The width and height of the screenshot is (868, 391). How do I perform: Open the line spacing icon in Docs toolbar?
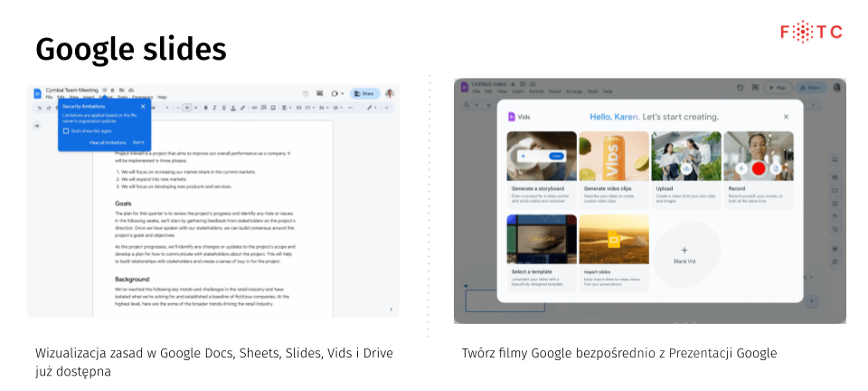point(299,108)
